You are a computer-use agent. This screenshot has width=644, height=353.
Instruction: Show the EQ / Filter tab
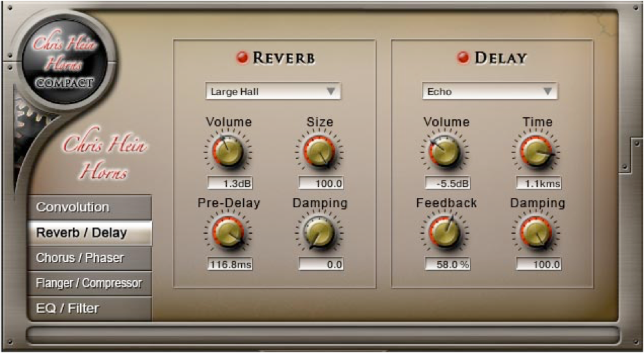click(x=89, y=309)
